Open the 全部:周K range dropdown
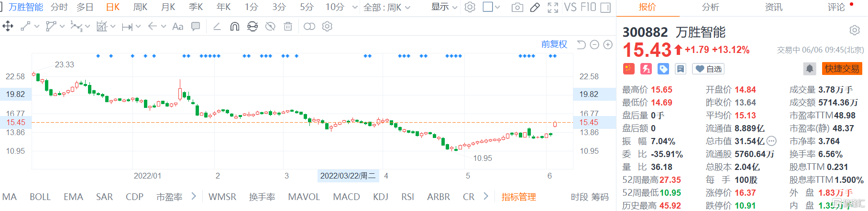868x211 pixels. 387,7
